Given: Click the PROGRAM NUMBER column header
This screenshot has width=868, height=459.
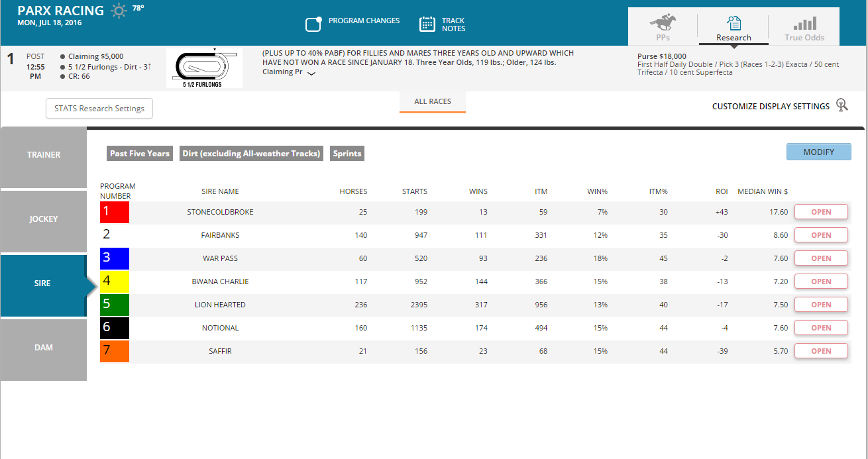Looking at the screenshot, I should (118, 191).
